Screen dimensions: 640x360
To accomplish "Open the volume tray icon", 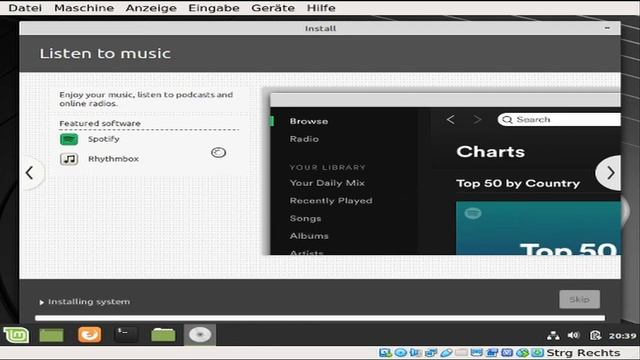I will [573, 336].
